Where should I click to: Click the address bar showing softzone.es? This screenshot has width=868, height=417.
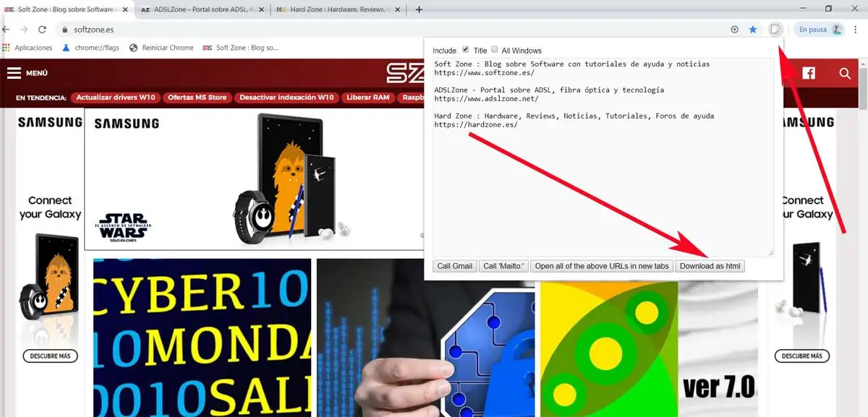[391, 30]
